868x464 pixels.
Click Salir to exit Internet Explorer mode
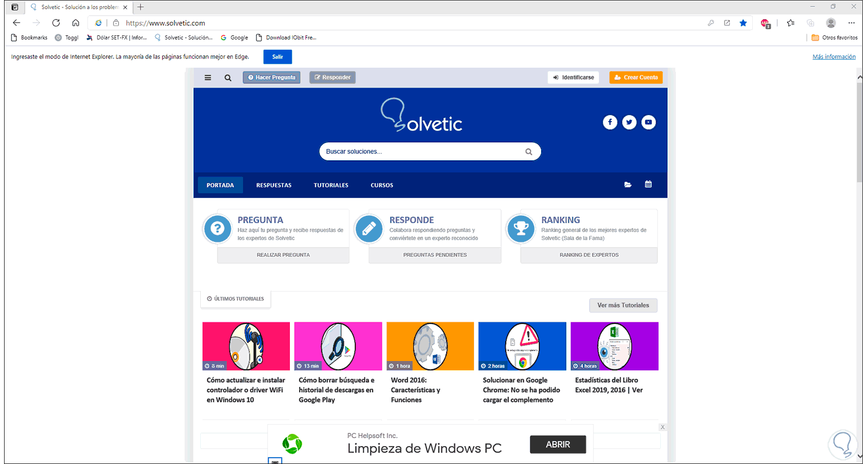(278, 57)
